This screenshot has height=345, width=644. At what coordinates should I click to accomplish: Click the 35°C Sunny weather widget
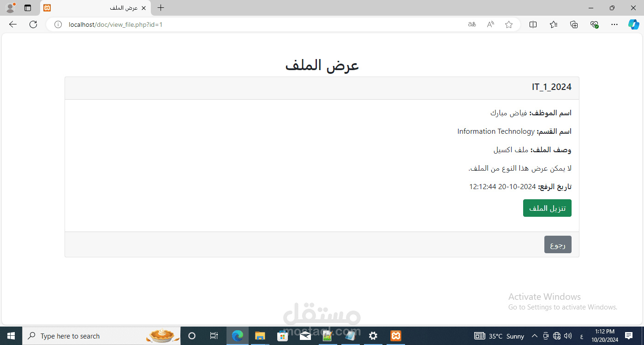coord(499,336)
